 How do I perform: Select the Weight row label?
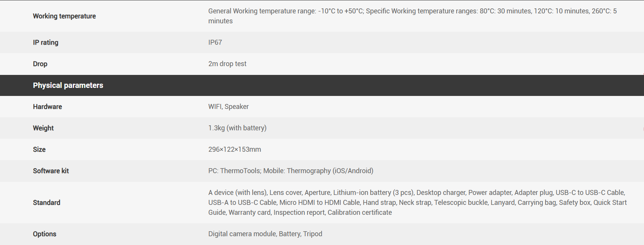point(43,128)
